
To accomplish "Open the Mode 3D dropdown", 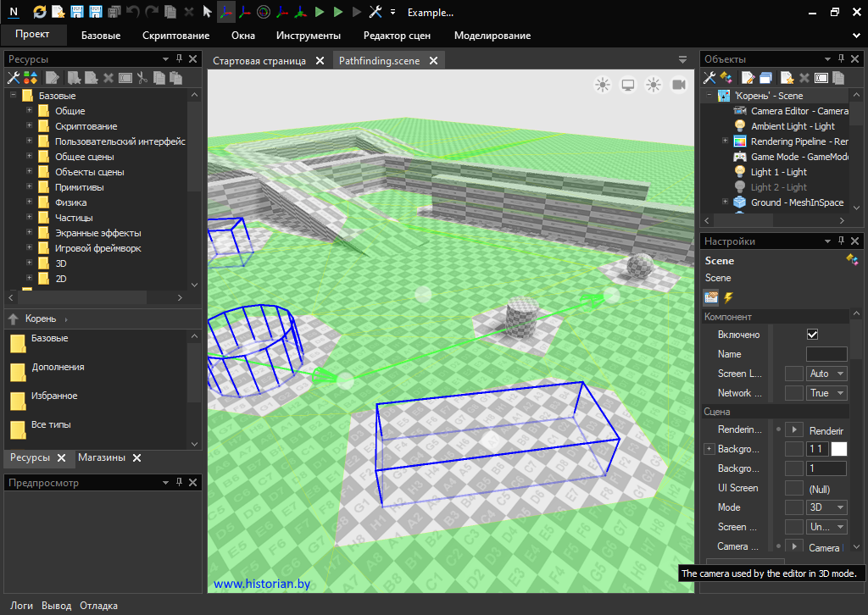I will coord(827,507).
